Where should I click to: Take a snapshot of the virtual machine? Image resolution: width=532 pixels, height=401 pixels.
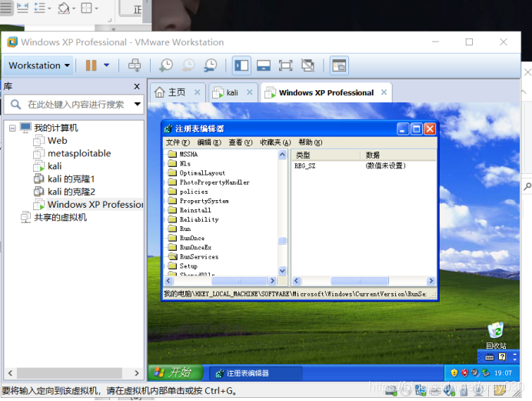(166, 65)
